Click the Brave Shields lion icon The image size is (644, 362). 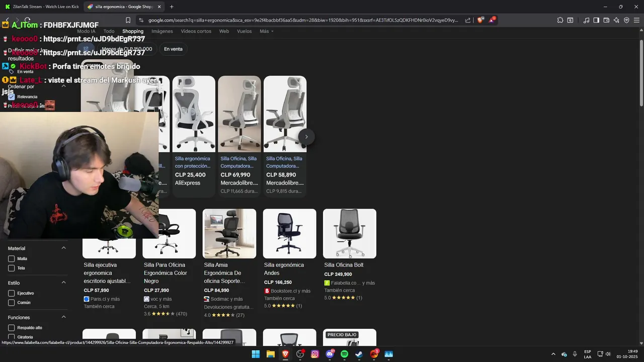(x=480, y=20)
